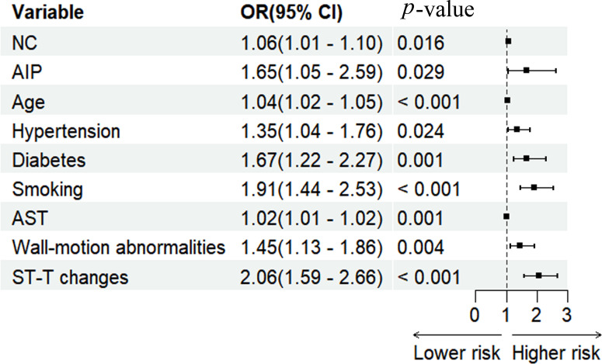Click the OR(95% CI) column header
The height and width of the screenshot is (364, 602).
tap(291, 12)
